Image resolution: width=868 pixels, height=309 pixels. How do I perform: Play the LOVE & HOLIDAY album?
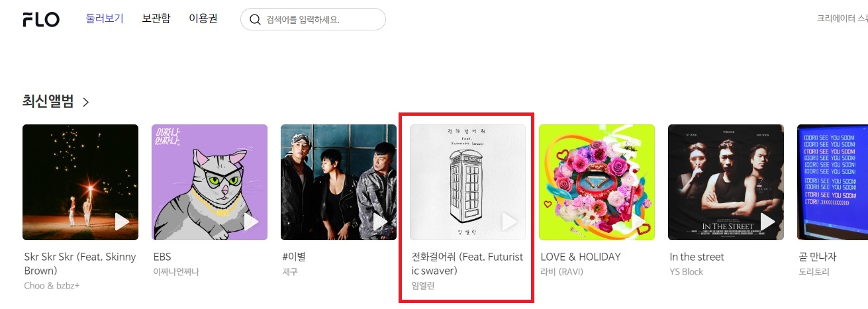pyautogui.click(x=638, y=222)
